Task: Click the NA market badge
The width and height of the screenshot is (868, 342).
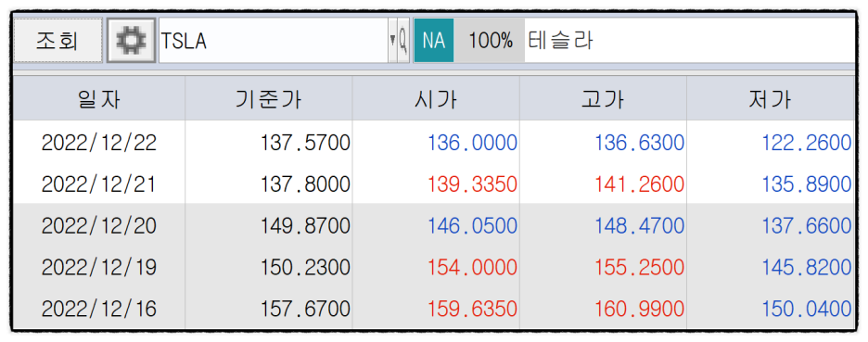Action: click(x=434, y=41)
